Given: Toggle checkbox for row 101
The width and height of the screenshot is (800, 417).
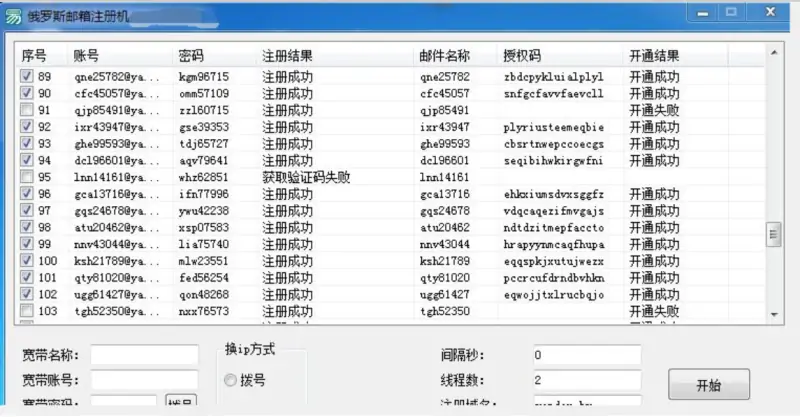Looking at the screenshot, I should pos(27,277).
